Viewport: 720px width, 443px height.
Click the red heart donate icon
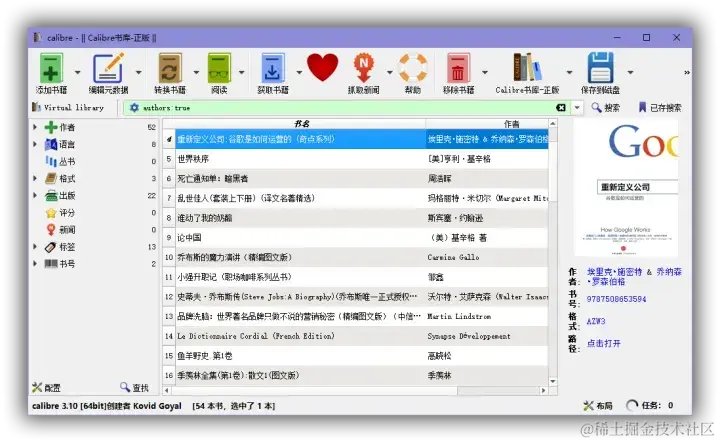click(323, 67)
